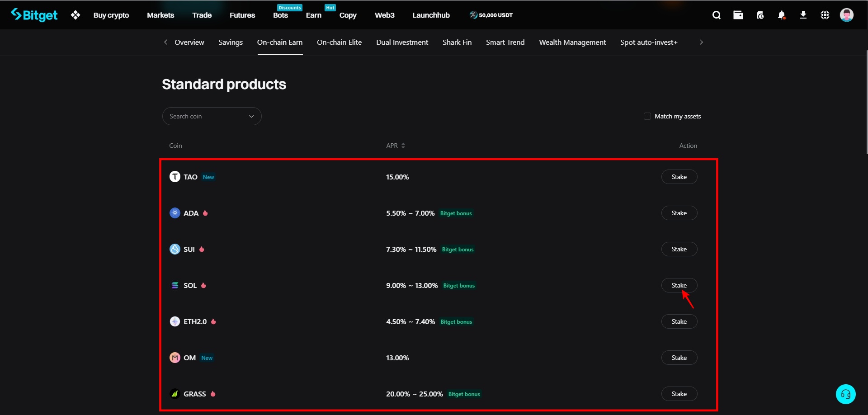Open the user profile avatar
This screenshot has height=415, width=868.
(x=847, y=15)
